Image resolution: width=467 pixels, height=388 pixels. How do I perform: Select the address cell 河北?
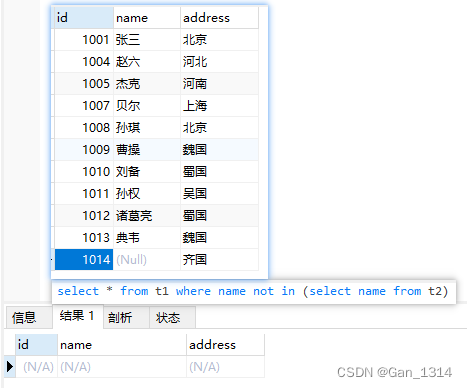219,62
